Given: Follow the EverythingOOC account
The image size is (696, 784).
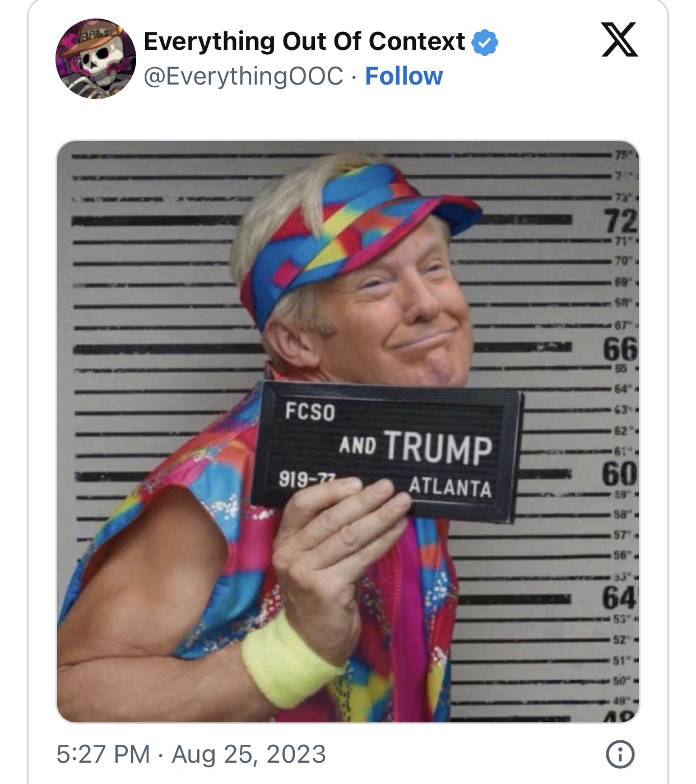Looking at the screenshot, I should 403,76.
